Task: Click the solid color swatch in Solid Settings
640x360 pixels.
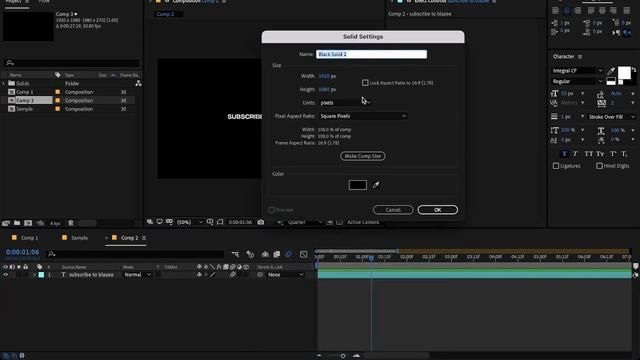Action: coord(358,185)
